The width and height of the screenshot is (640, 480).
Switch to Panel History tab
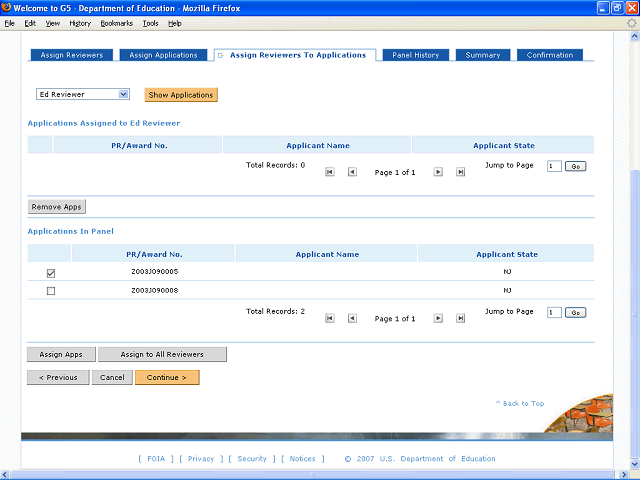(x=416, y=55)
